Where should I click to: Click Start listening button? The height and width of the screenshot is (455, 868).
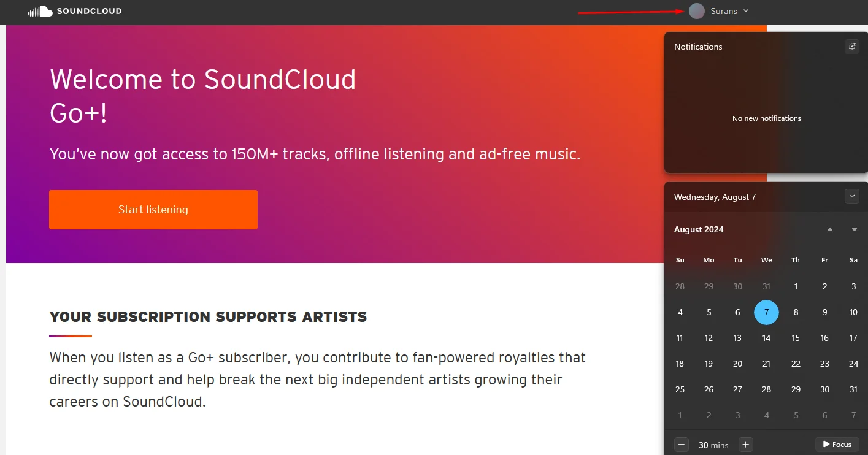(153, 210)
